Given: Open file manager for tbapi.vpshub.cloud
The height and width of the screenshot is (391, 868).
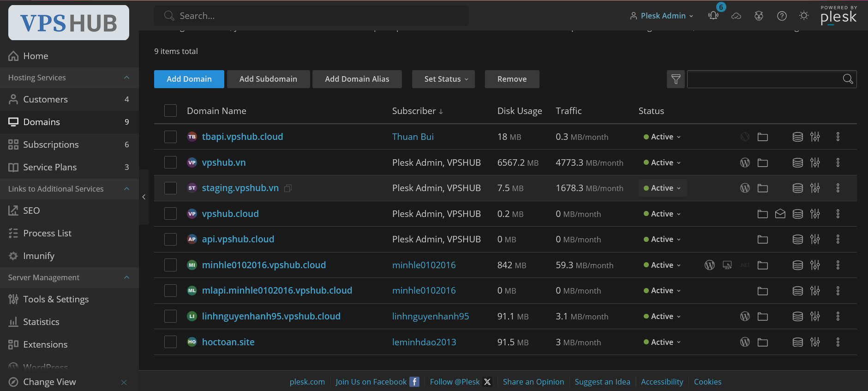Looking at the screenshot, I should coord(763,137).
